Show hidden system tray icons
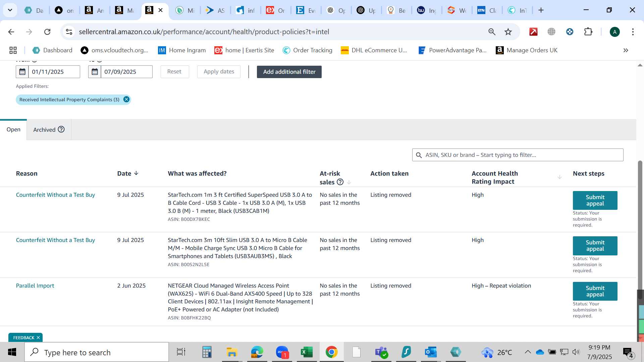644x362 pixels. [528, 352]
